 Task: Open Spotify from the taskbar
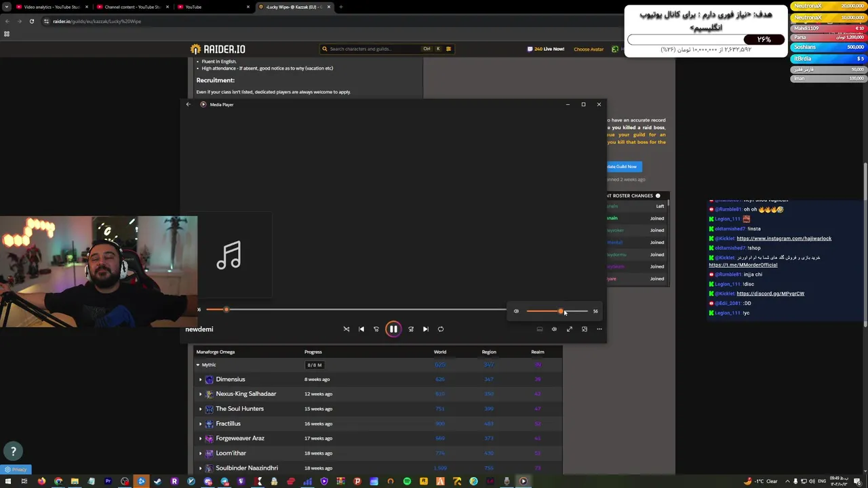pyautogui.click(x=407, y=481)
